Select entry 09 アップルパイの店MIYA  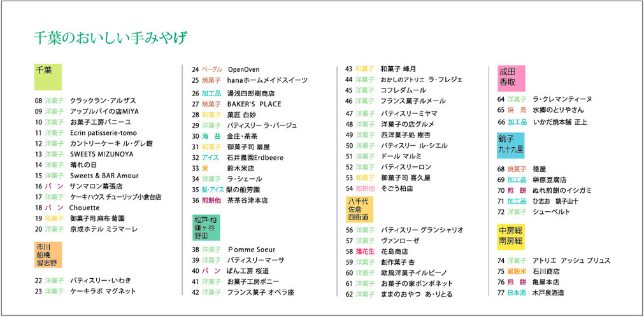tap(87, 111)
